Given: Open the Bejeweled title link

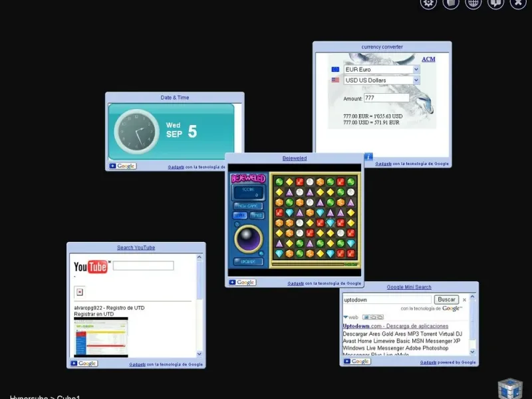Looking at the screenshot, I should (x=295, y=158).
